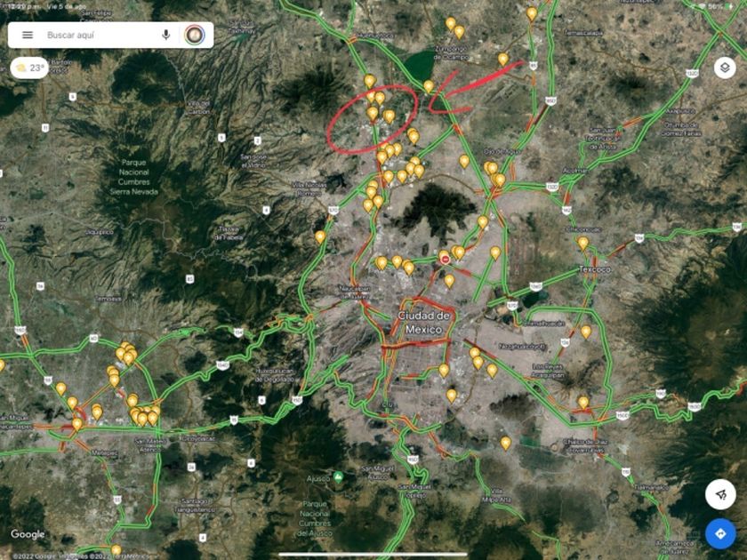Tap the 'Acolman' town label

575,170
